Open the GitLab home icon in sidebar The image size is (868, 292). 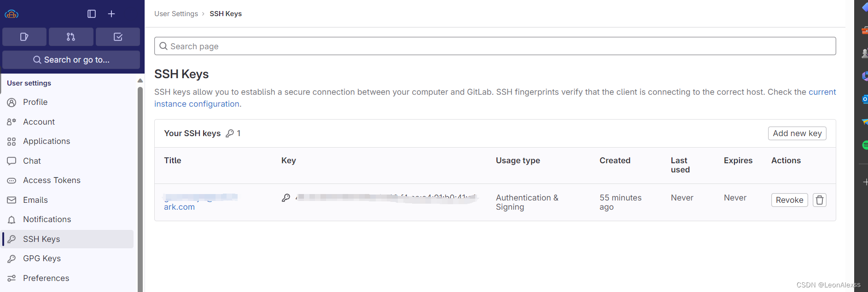[12, 14]
